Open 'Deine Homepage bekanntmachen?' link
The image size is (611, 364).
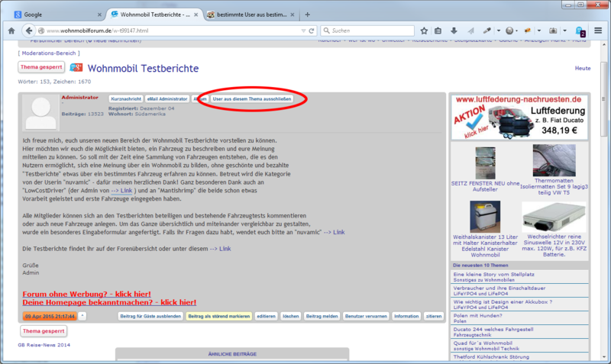coord(109,302)
